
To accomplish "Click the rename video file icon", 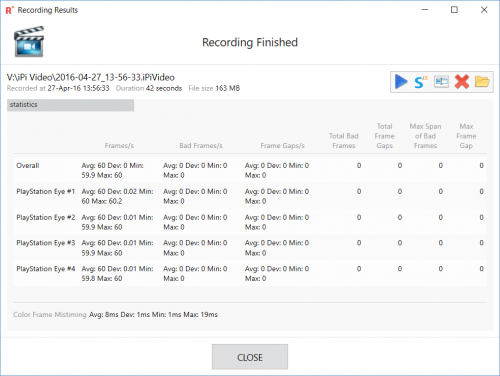I will click(441, 82).
